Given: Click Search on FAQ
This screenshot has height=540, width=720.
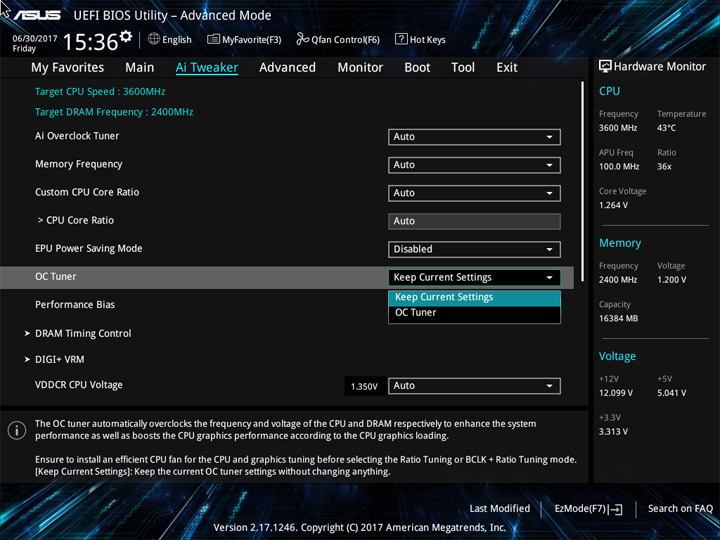Looking at the screenshot, I should click(680, 509).
